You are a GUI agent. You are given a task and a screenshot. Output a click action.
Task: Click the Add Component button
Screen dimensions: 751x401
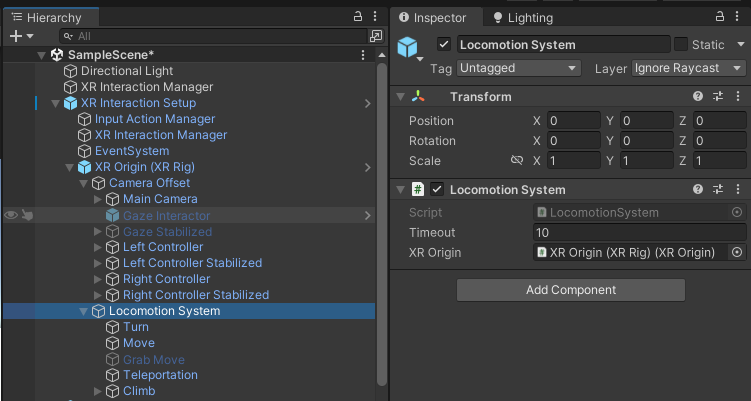pos(570,290)
